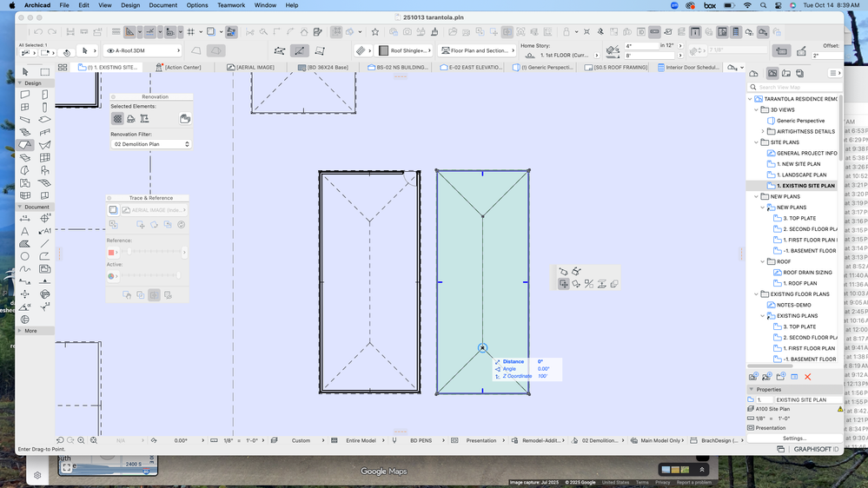The image size is (868, 488).
Task: Select the Marquee tool in the toolbox
Action: (44, 71)
